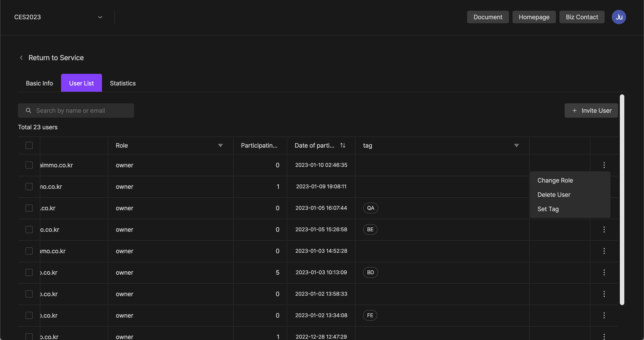Toggle the select-all header checkbox
644x340 pixels.
(x=29, y=145)
